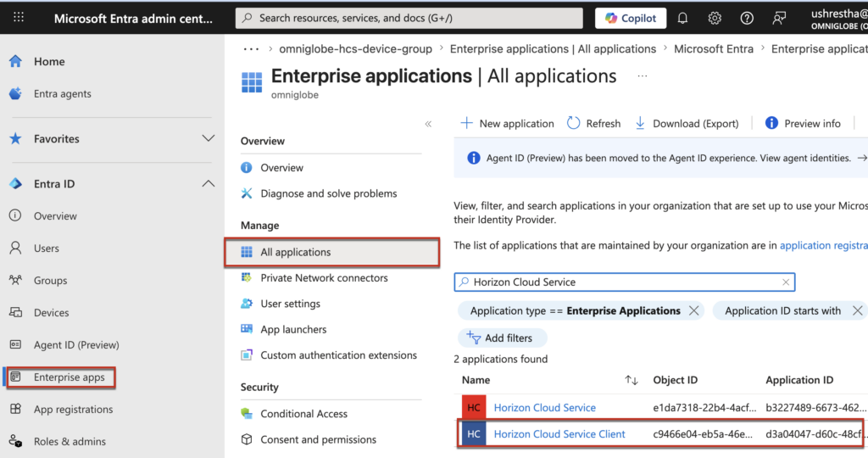868x458 pixels.
Task: Select All applications in Manage menu
Action: click(x=296, y=252)
